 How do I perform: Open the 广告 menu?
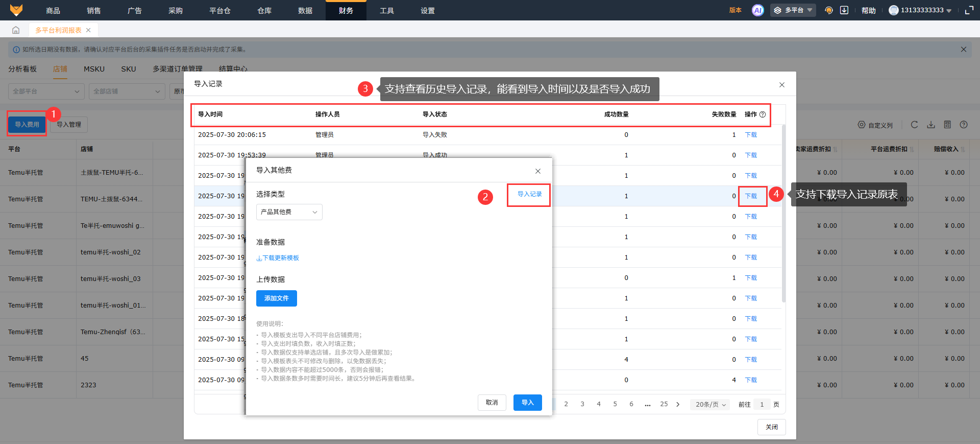tap(135, 10)
